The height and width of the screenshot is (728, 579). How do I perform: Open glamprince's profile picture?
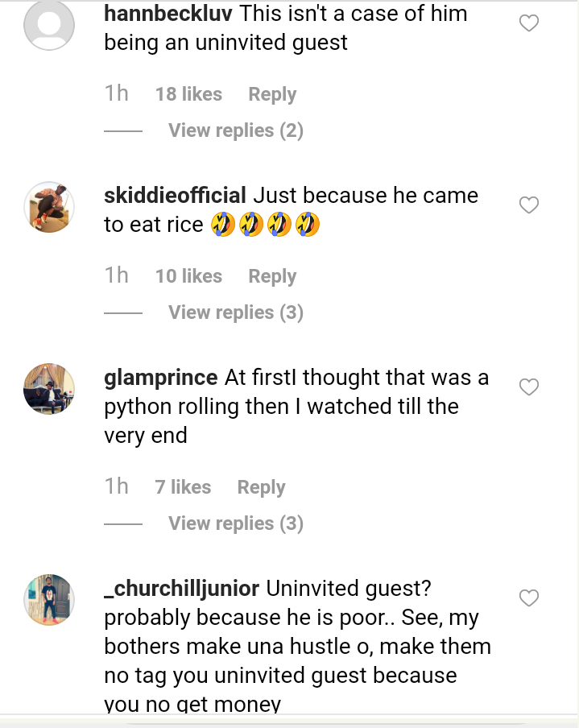(49, 389)
